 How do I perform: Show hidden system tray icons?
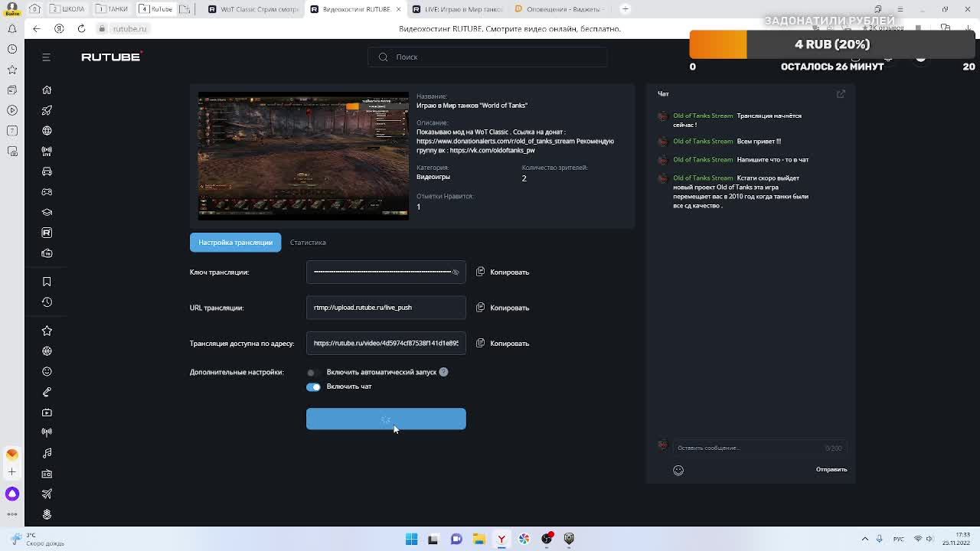click(865, 539)
